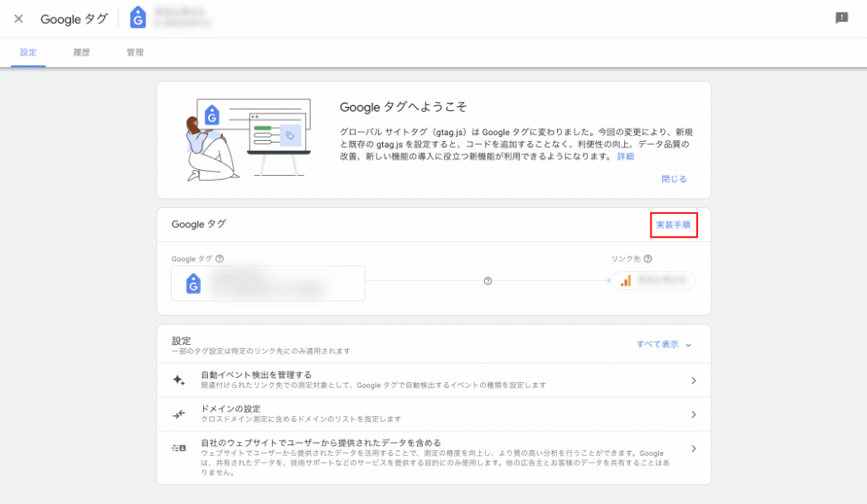Click the 設定 section heading

[182, 340]
